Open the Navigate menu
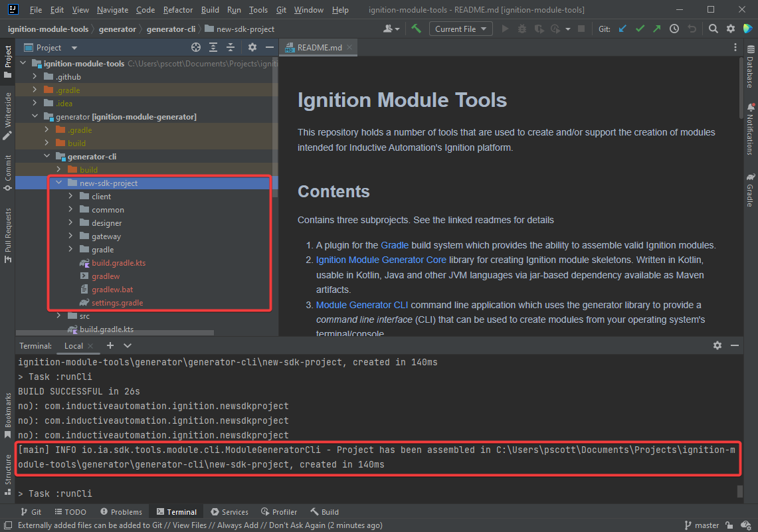Screen dimensions: 758x532 coord(113,10)
